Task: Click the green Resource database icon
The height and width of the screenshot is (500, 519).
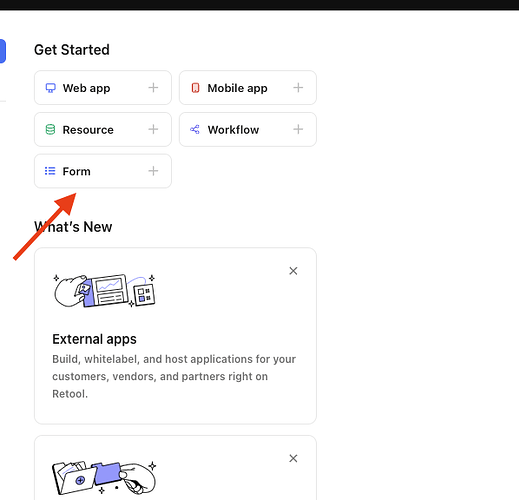Action: click(50, 129)
